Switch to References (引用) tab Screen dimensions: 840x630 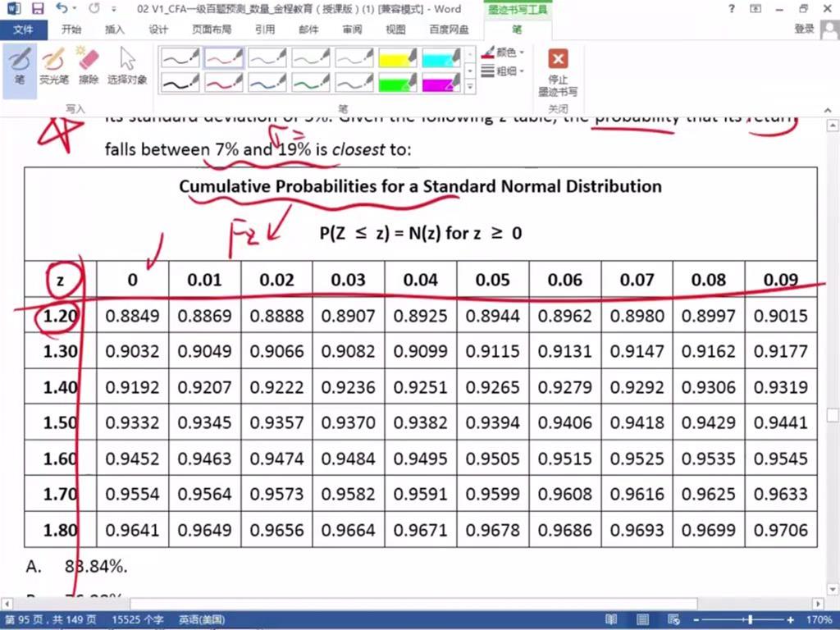pos(265,30)
